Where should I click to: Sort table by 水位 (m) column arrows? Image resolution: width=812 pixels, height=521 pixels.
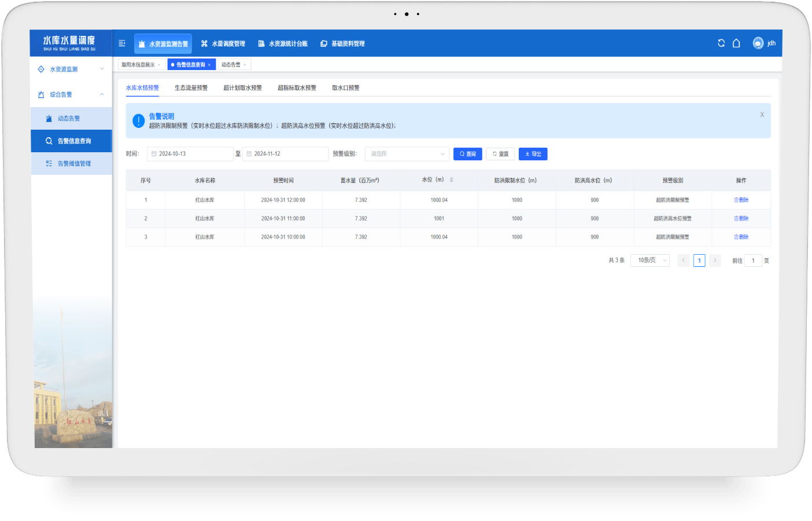(x=452, y=180)
